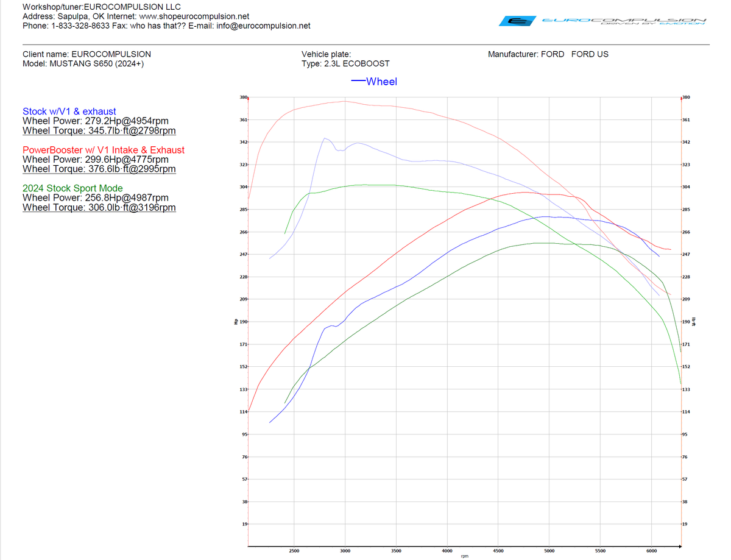731x560 pixels.
Task: Expand the "2024 Stock Sport Mode" result group
Action: point(72,188)
